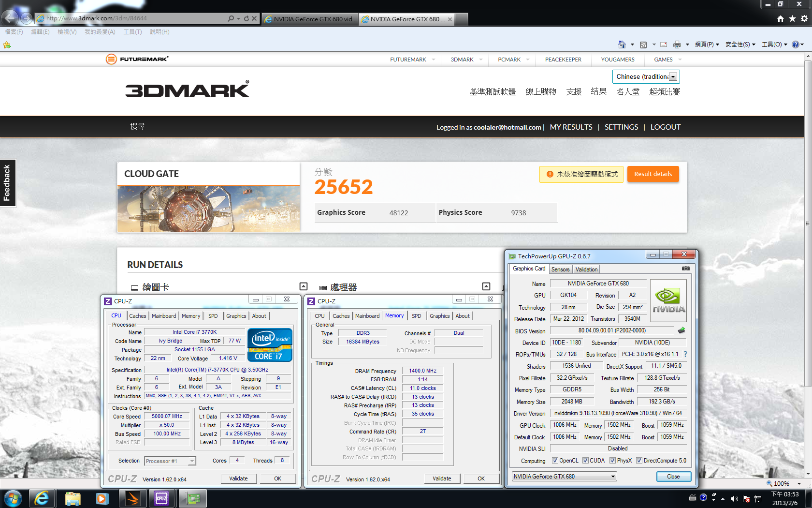Click Validate in left CPU-Z window
The width and height of the screenshot is (812, 508).
(x=238, y=478)
